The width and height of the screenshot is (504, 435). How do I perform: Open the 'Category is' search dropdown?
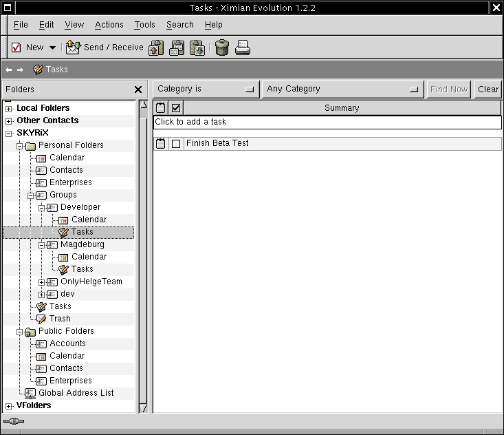pyautogui.click(x=206, y=89)
